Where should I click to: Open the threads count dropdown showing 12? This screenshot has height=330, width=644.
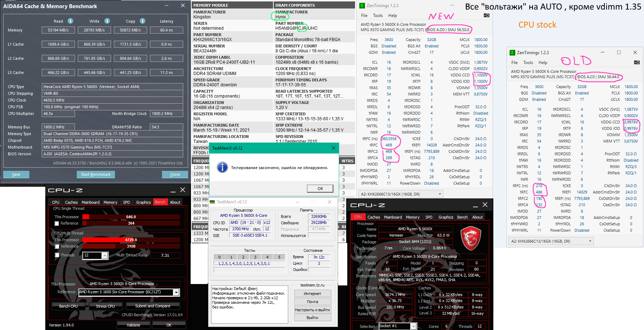click(x=105, y=255)
